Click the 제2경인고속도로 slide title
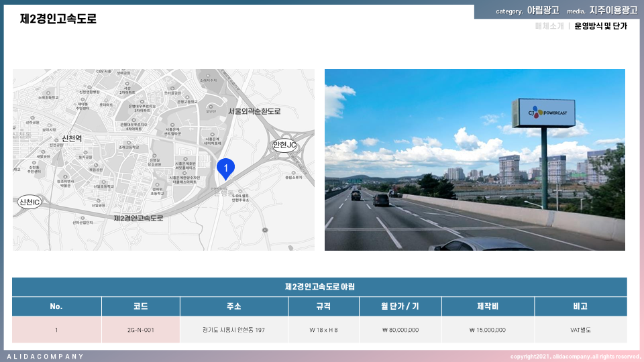The image size is (644, 362). [58, 19]
